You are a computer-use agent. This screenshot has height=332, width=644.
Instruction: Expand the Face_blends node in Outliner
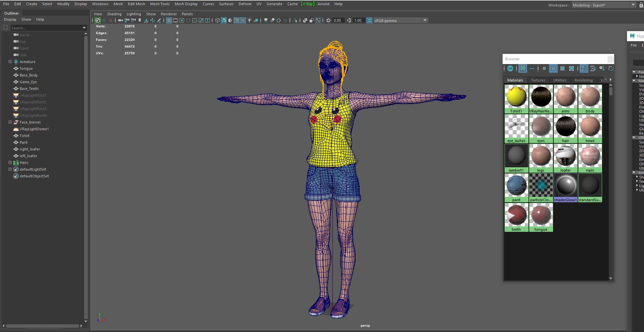coord(10,122)
